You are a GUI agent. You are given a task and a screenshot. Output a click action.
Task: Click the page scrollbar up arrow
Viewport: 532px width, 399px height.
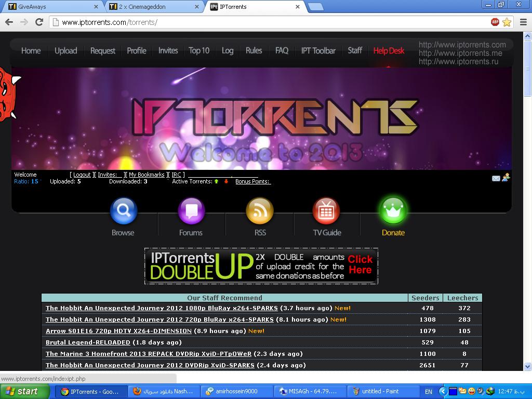528,36
